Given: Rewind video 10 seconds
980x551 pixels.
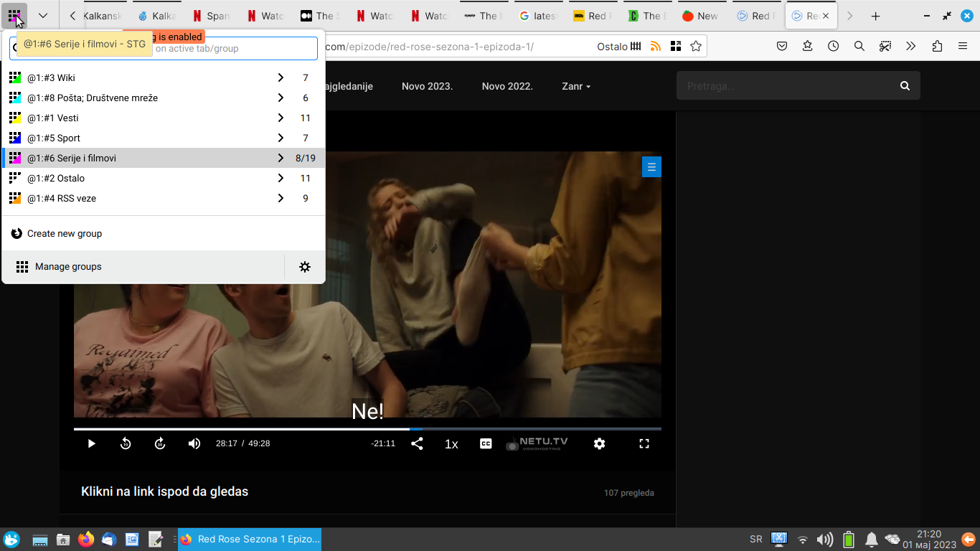Looking at the screenshot, I should tap(126, 443).
